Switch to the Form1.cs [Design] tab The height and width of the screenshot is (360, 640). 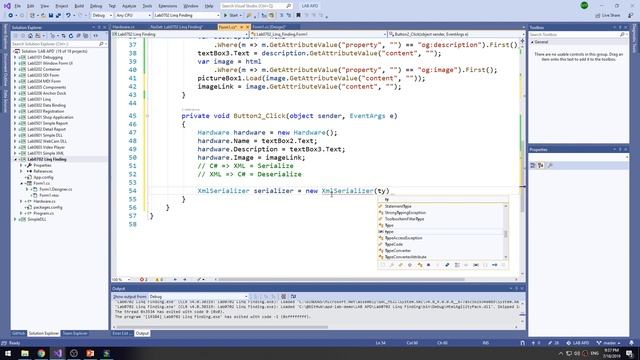coord(269,27)
